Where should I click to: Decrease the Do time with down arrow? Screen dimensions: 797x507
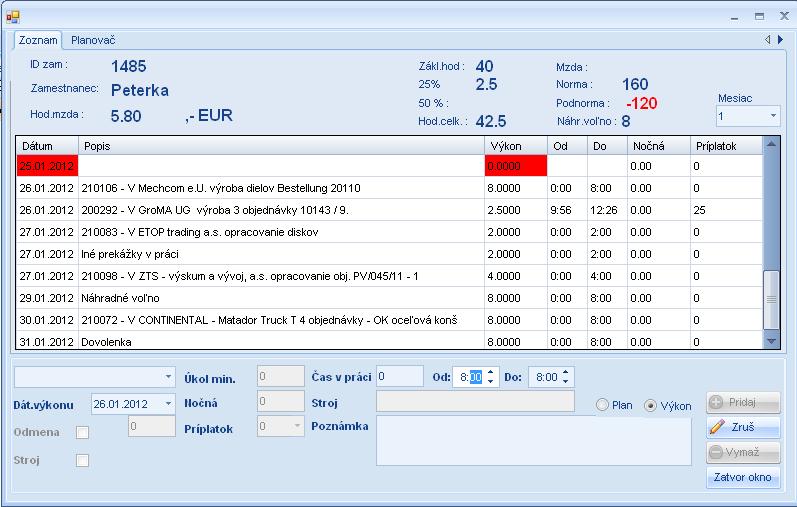566,381
